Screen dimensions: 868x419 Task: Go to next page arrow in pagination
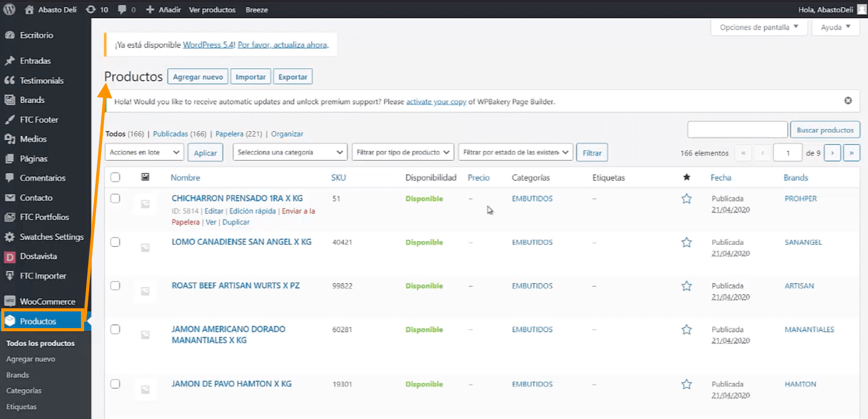point(832,153)
